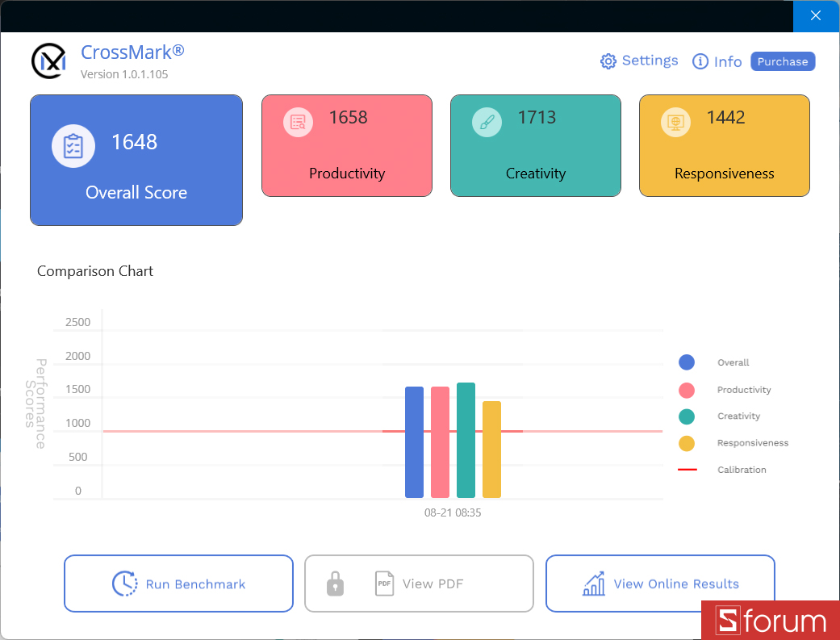Click the Overall legend label
This screenshot has width=840, height=640.
pos(733,363)
